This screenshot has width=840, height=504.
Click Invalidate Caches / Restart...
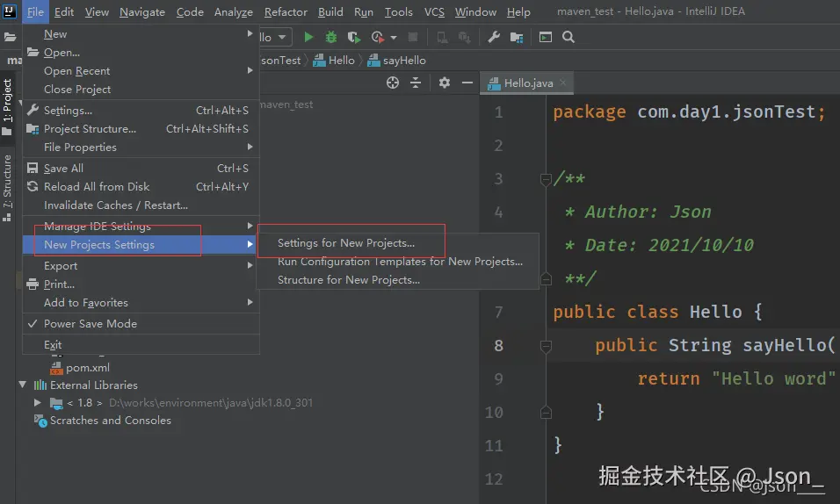141,205
